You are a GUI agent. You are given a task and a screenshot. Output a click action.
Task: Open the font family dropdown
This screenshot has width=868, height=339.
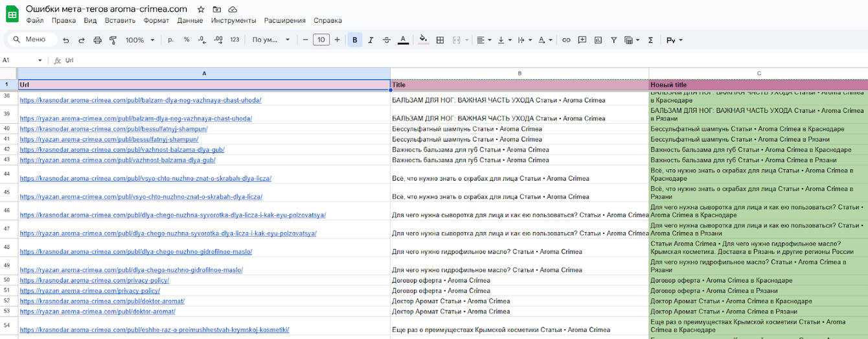[x=271, y=40]
